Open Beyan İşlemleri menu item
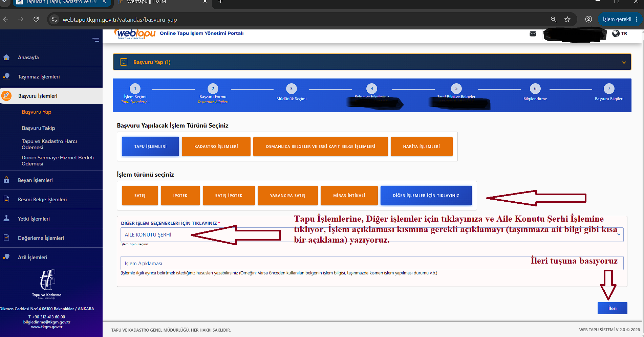The height and width of the screenshot is (337, 644). coord(35,180)
